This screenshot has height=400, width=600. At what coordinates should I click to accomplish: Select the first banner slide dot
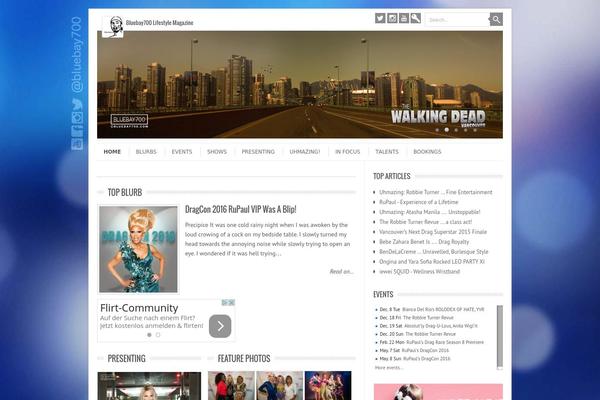point(437,130)
